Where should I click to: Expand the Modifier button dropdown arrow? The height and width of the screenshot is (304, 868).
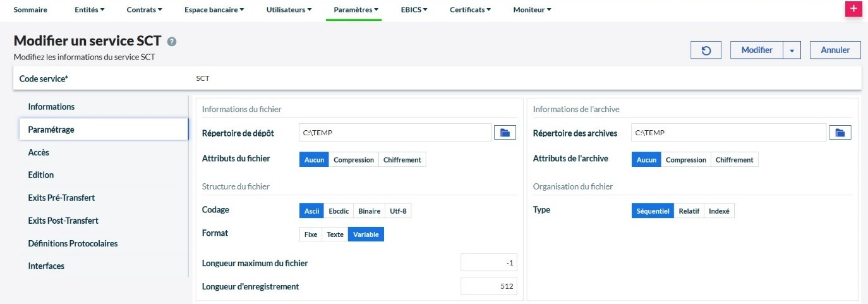click(792, 51)
